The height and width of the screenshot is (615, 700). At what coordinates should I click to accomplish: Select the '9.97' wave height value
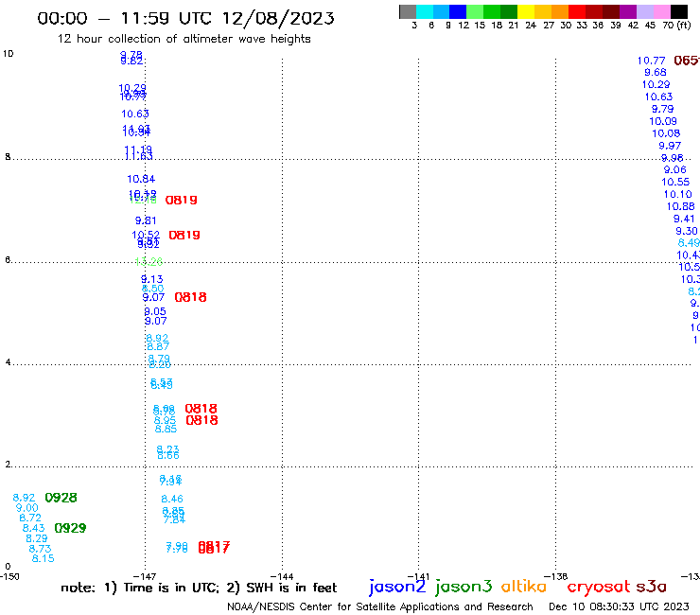[x=670, y=146]
